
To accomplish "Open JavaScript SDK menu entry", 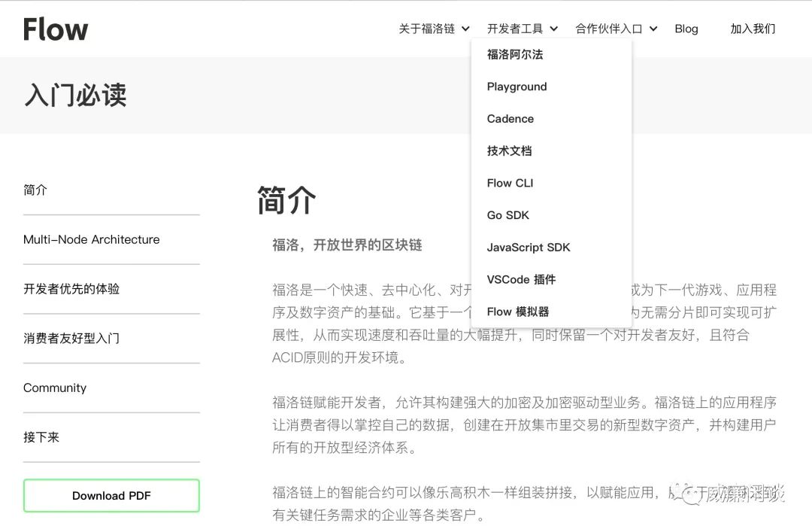I will (529, 247).
